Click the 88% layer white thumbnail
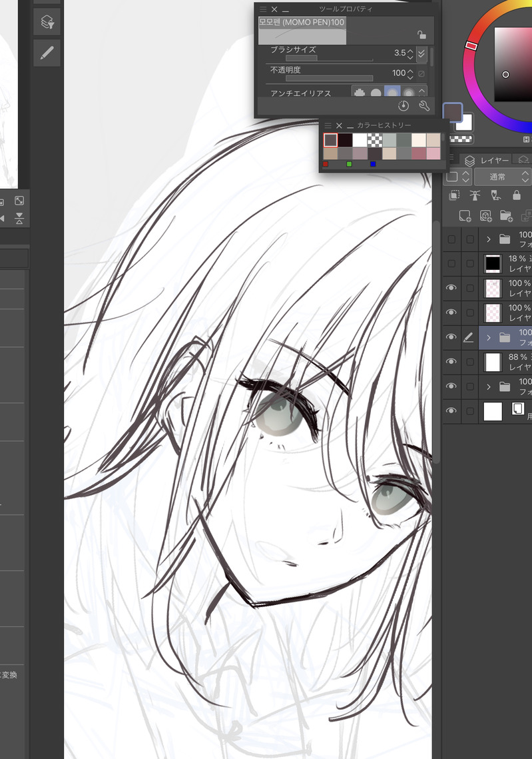 point(492,362)
